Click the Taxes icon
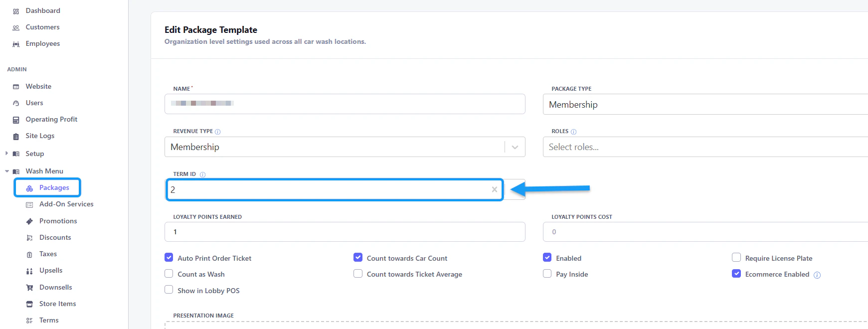The image size is (868, 329). (29, 254)
